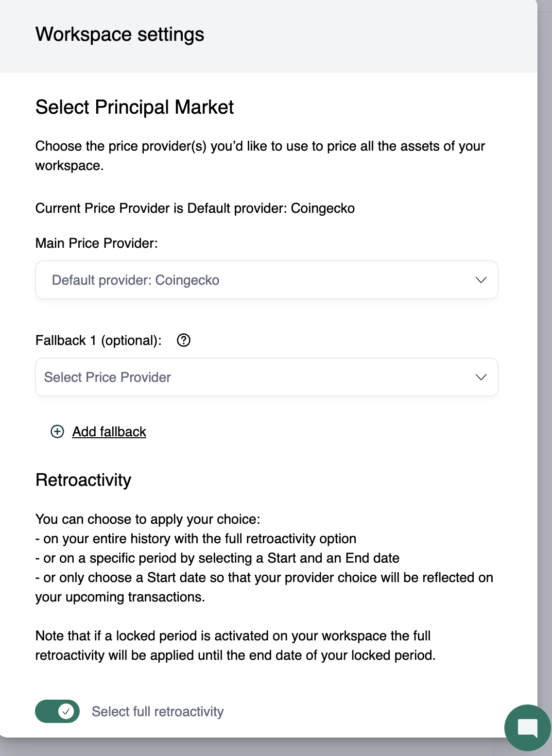Click the Workspace settings title

click(x=120, y=34)
